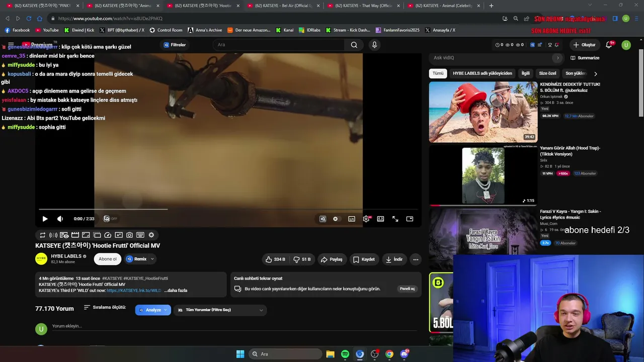Click the YouTube search box

280,45
